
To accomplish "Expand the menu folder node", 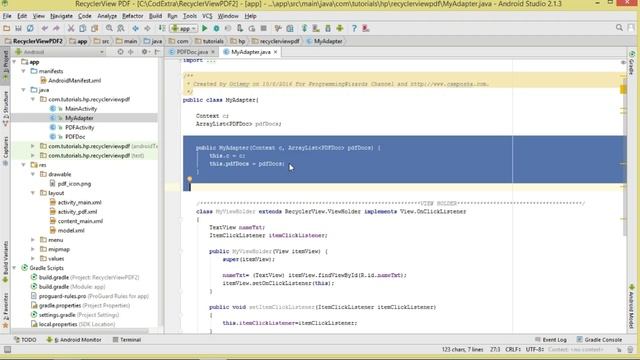I will (33, 240).
